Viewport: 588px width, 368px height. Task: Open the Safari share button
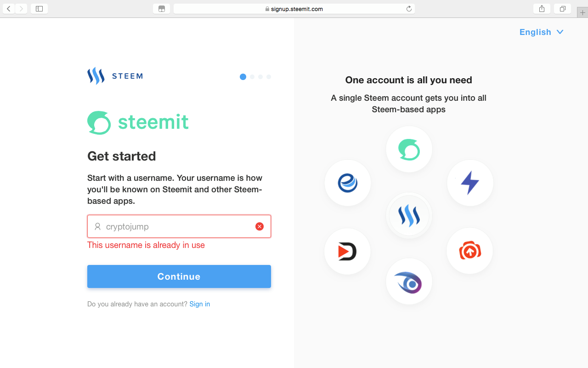point(542,8)
